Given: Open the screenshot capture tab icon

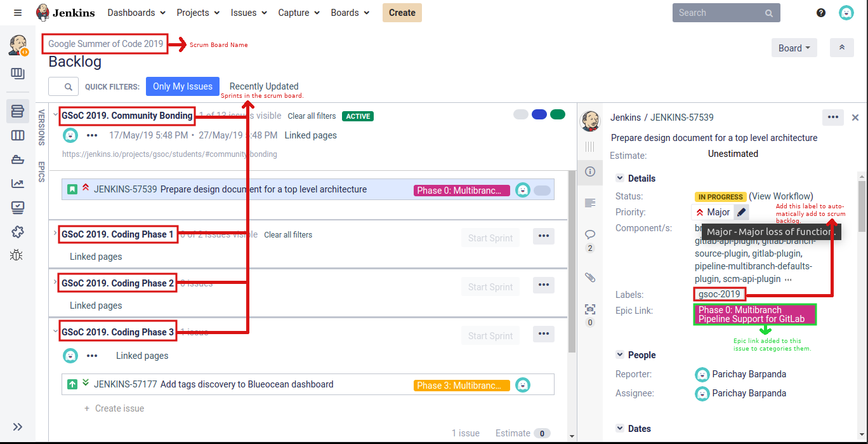Looking at the screenshot, I should point(590,309).
